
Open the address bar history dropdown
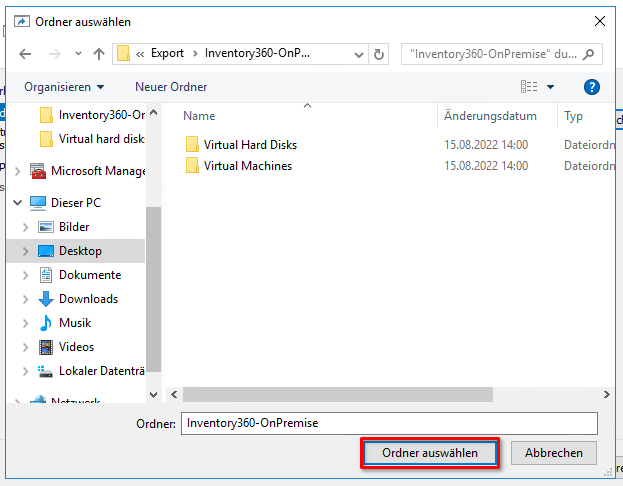359,53
